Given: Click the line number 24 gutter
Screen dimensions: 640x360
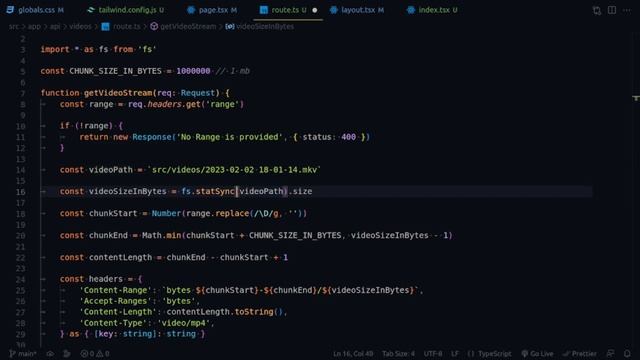Looking at the screenshot, I should click(20, 280).
